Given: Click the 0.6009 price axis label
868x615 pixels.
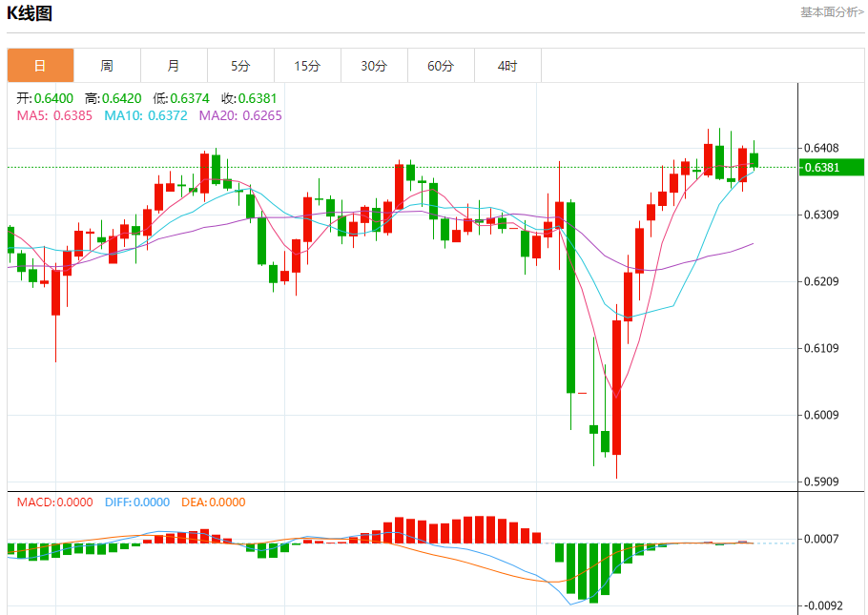Looking at the screenshot, I should [821, 415].
